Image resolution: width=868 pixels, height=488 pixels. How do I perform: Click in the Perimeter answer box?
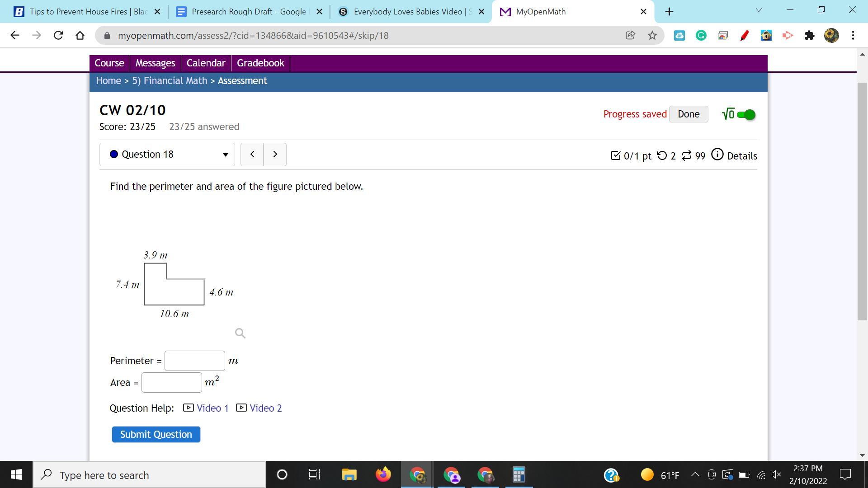195,361
